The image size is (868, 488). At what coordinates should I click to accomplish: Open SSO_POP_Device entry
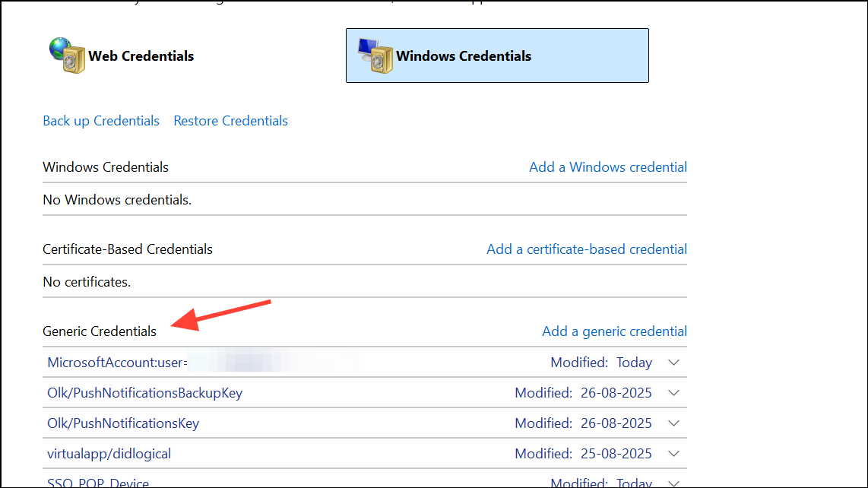(98, 483)
